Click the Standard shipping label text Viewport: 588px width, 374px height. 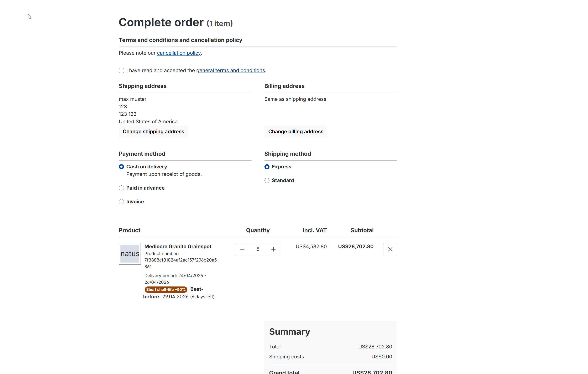pyautogui.click(x=283, y=180)
